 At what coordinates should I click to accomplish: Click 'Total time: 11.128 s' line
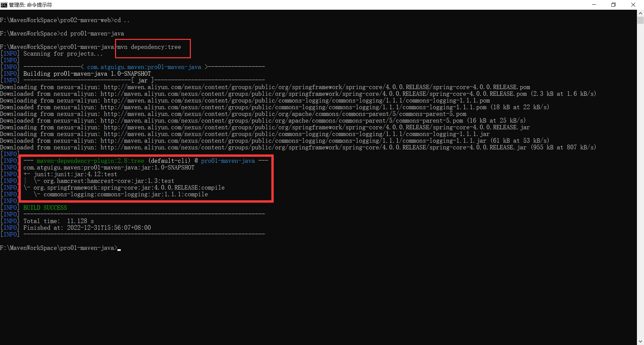coord(59,221)
